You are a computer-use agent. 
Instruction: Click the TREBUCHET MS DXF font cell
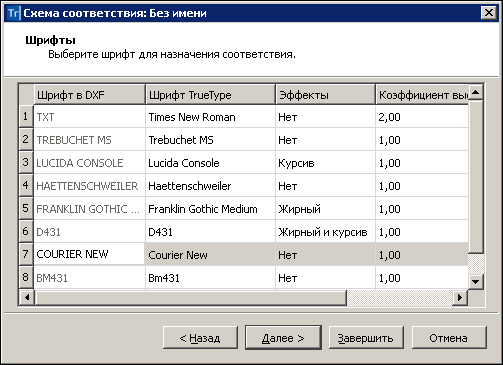89,140
